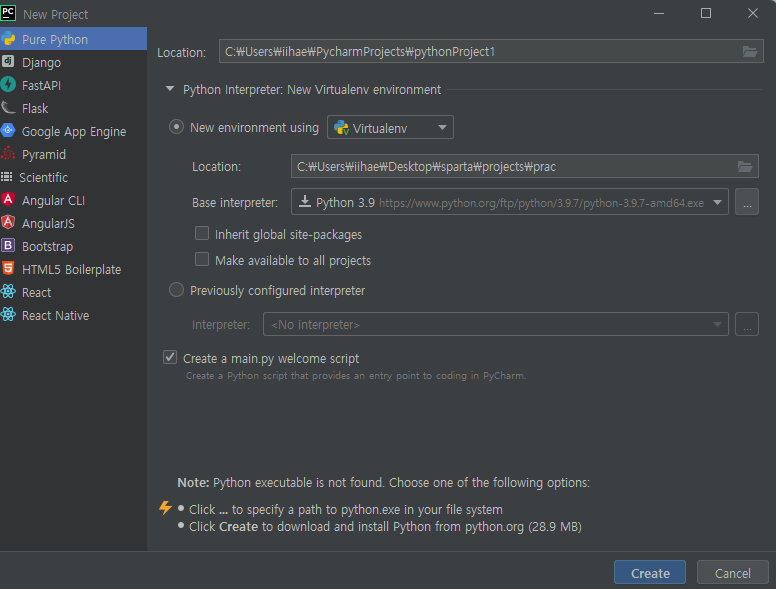Uncheck Create a main.py welcome script
The height and width of the screenshot is (589, 776).
pyautogui.click(x=170, y=357)
